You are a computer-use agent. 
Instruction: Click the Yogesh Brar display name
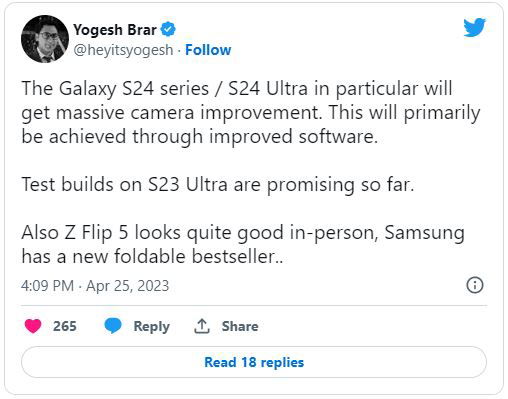115,30
